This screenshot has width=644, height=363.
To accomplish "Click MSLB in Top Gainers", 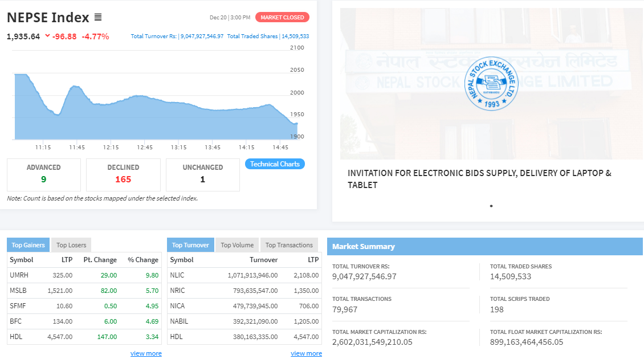I will pos(18,291).
